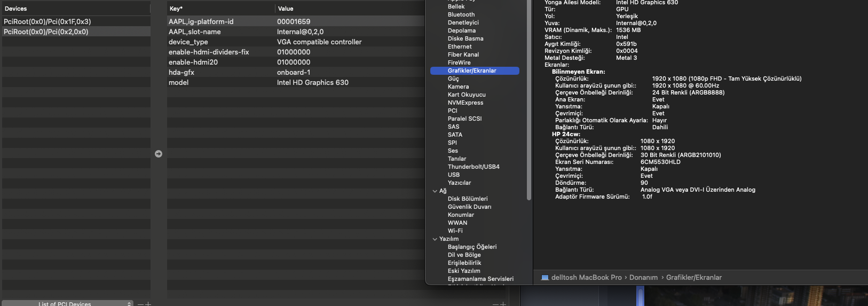
Task: Click the Value column header
Action: (x=286, y=9)
